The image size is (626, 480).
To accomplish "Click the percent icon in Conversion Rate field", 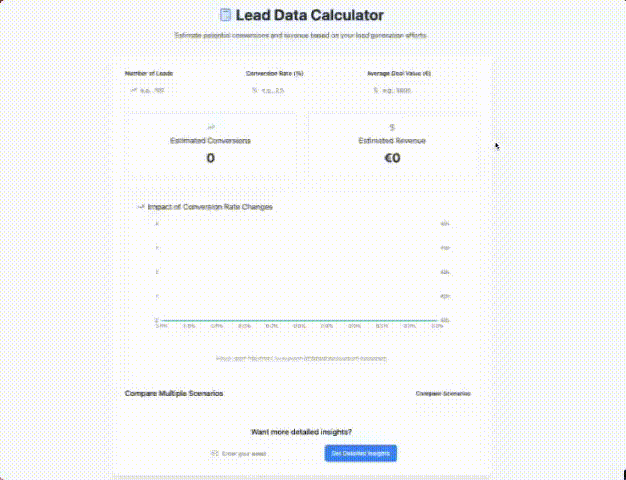I will coord(255,90).
